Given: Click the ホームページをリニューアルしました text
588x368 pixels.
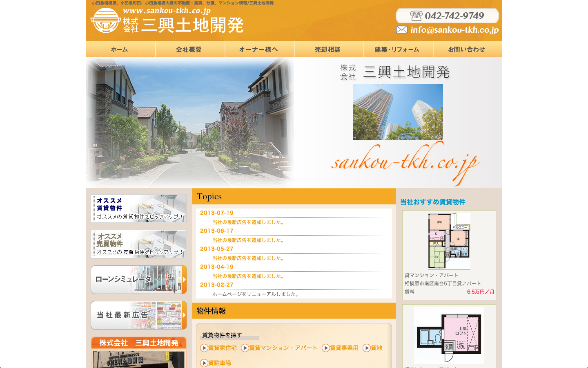Looking at the screenshot, I should [x=256, y=294].
